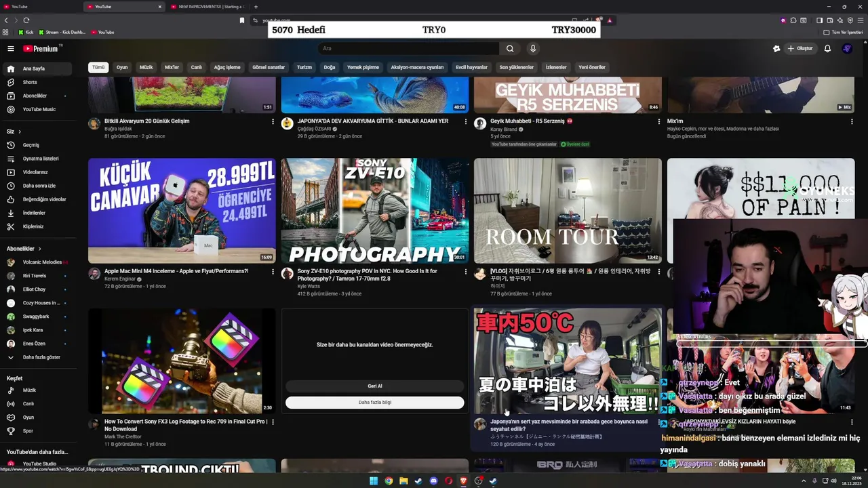Select the Mix'ler filter chip
The image size is (868, 488).
point(172,67)
